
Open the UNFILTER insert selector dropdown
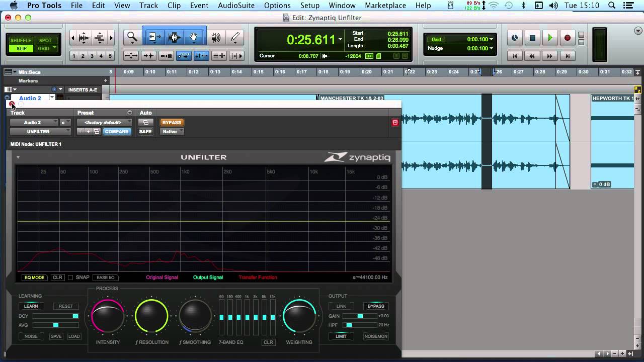(x=41, y=131)
